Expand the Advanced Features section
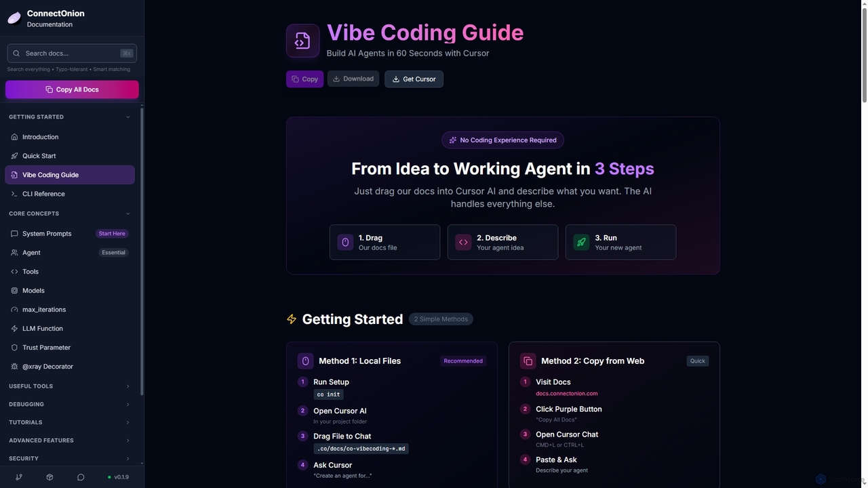The width and height of the screenshot is (868, 488). tap(69, 441)
